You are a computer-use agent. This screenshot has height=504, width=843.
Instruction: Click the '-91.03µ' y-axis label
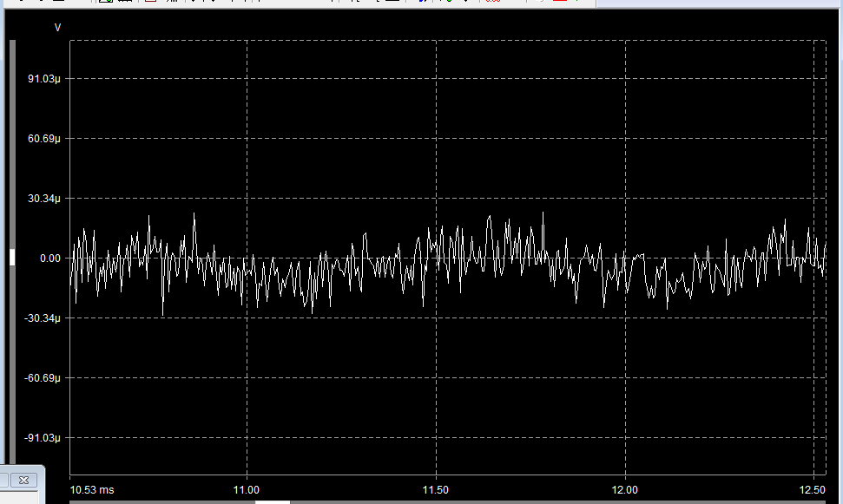pyautogui.click(x=43, y=438)
